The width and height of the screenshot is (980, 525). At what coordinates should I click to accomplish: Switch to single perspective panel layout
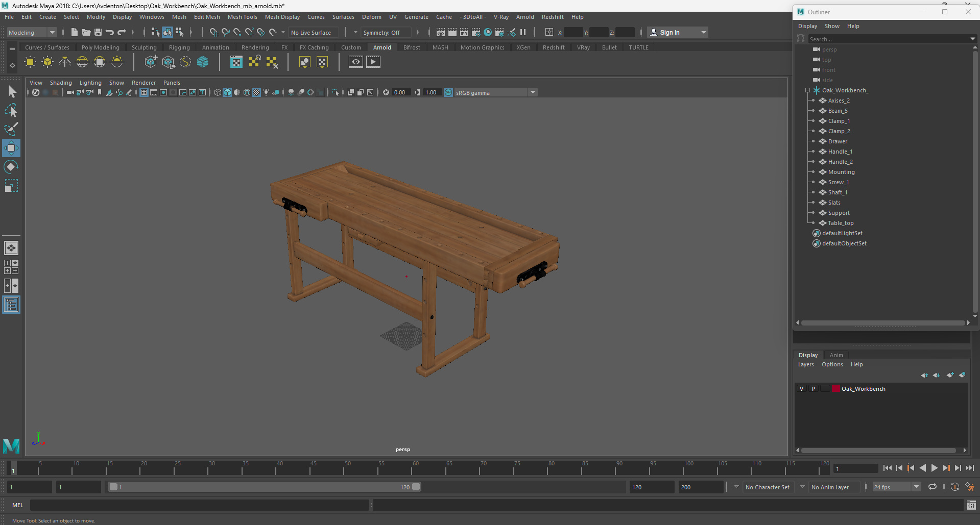[11, 248]
